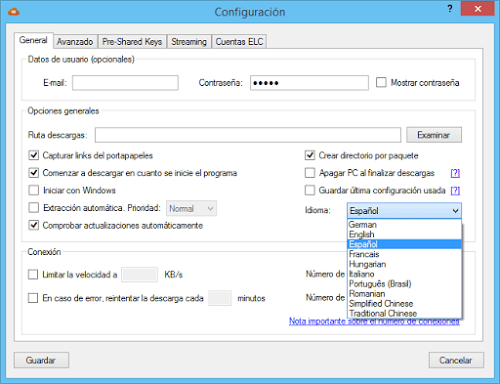Click the Ruta descargas path field
The image size is (500, 384).
point(248,135)
